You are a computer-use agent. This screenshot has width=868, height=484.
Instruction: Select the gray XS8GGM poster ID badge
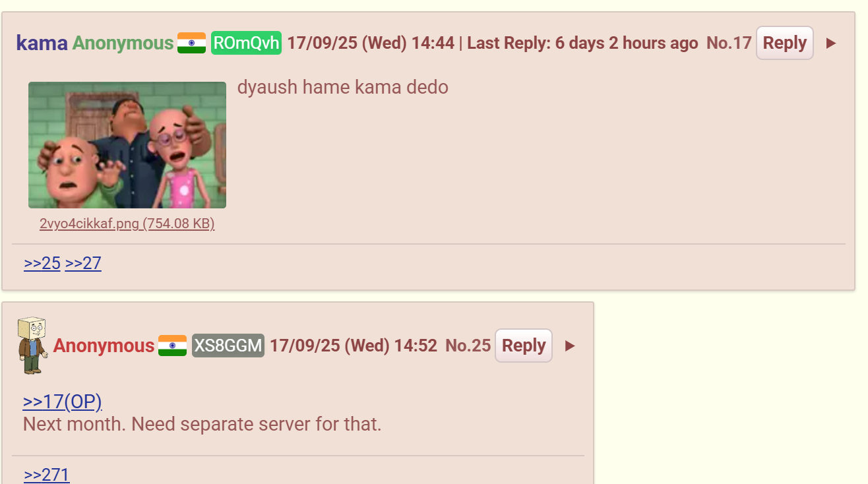228,346
